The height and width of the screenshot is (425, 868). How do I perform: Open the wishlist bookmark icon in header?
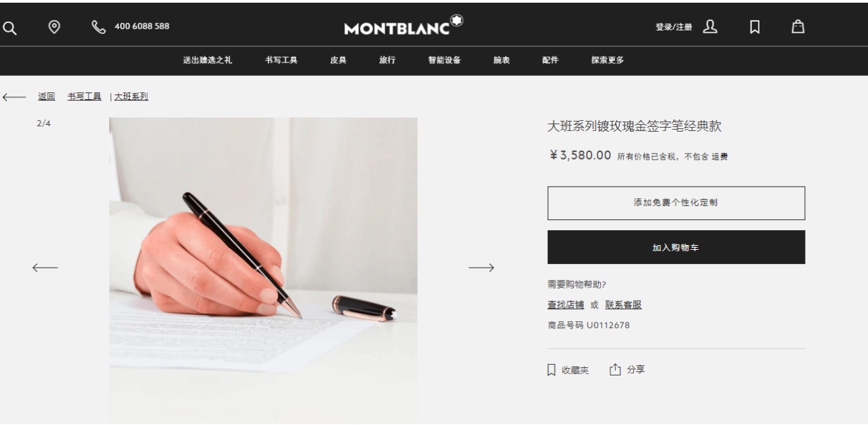click(753, 26)
